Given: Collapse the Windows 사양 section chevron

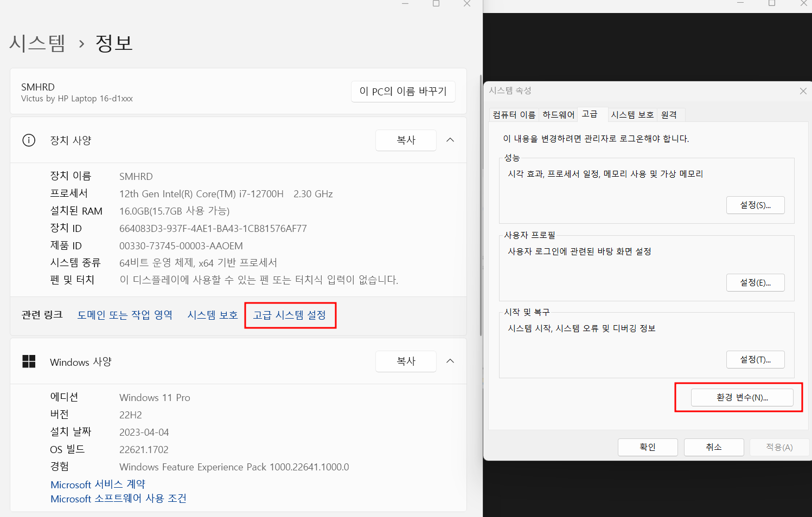Looking at the screenshot, I should point(450,361).
